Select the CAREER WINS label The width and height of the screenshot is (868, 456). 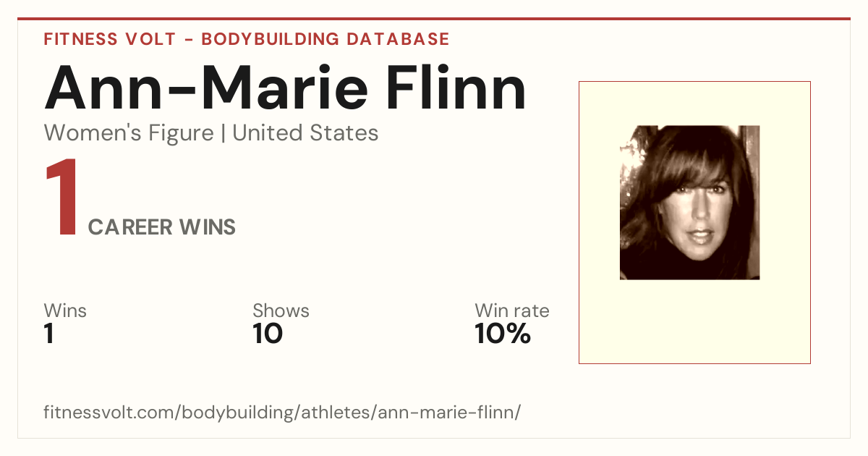[162, 227]
